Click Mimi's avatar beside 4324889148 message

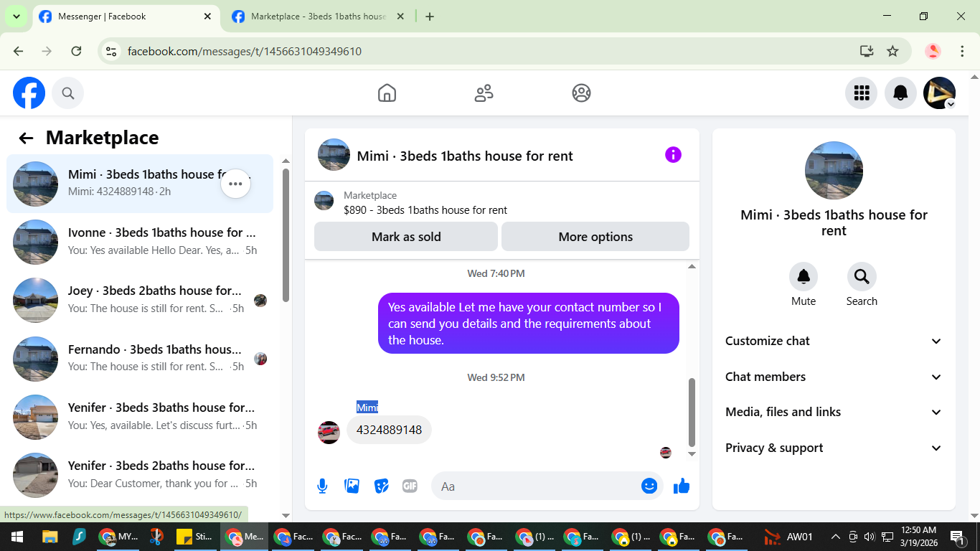(x=329, y=432)
